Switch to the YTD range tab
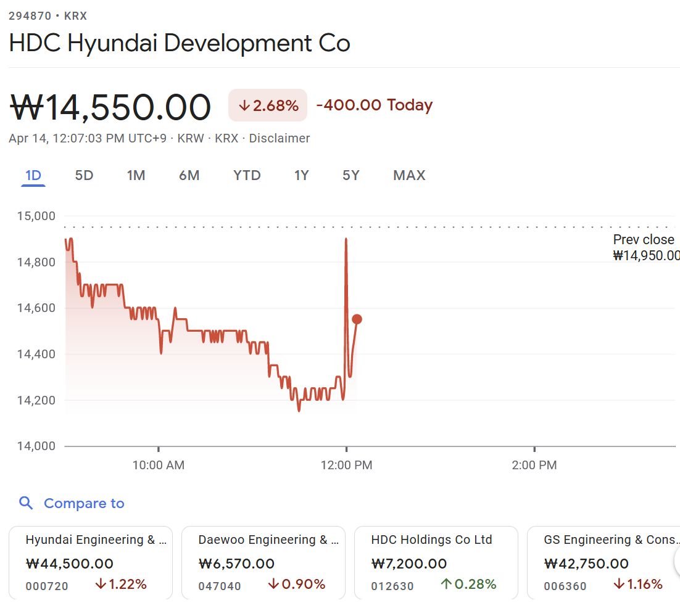 pyautogui.click(x=247, y=176)
